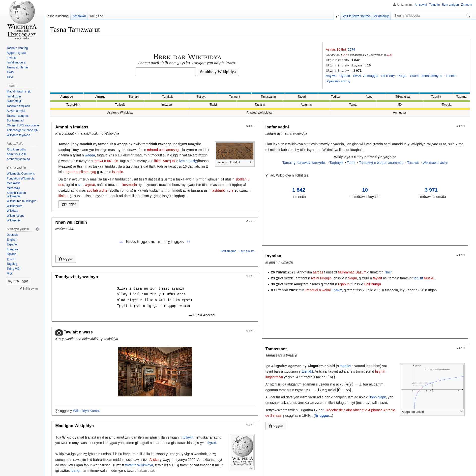
Task: Open Wikidata taɣawsa sidebar link
Action: [x=18, y=135]
